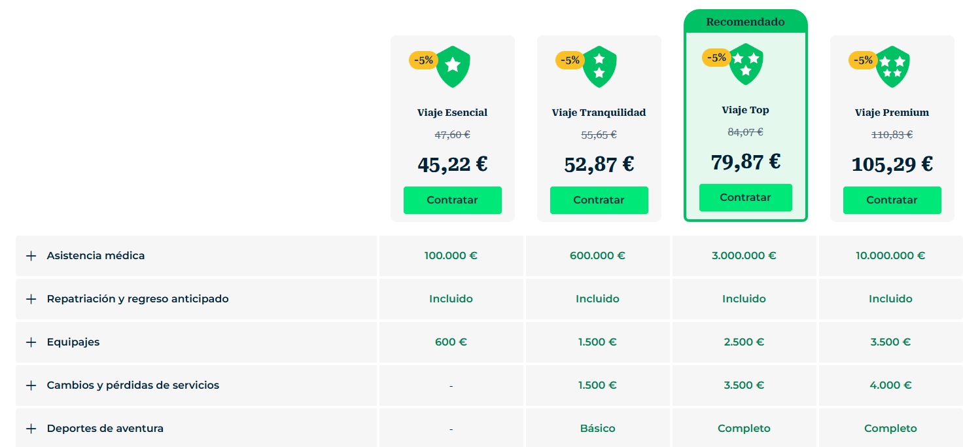Click Contratar on the Viaje Premium plan
Image resolution: width=980 pixels, height=447 pixels.
(x=892, y=200)
